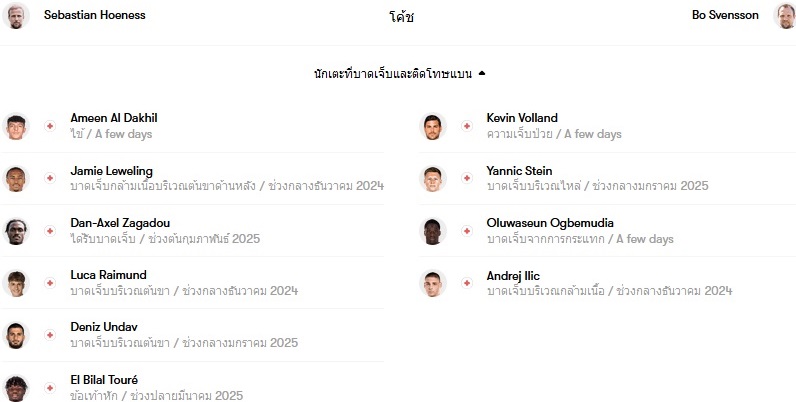Viewport: 796px width, 402px height.
Task: Open Oluwaseun Ogbemudia player name link
Action: [550, 223]
